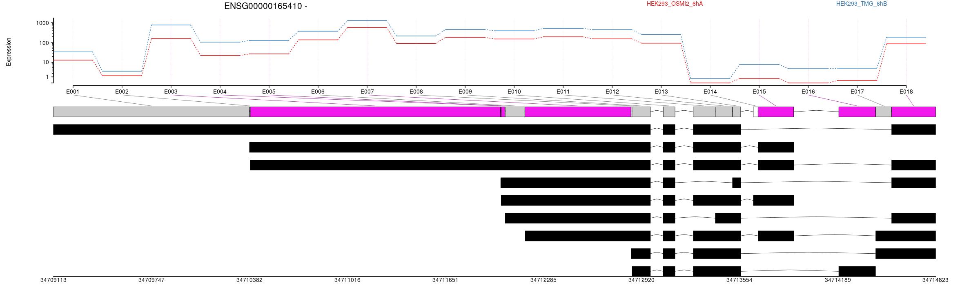Select the blue HEK293_TMG_6hB legend label

point(861,4)
